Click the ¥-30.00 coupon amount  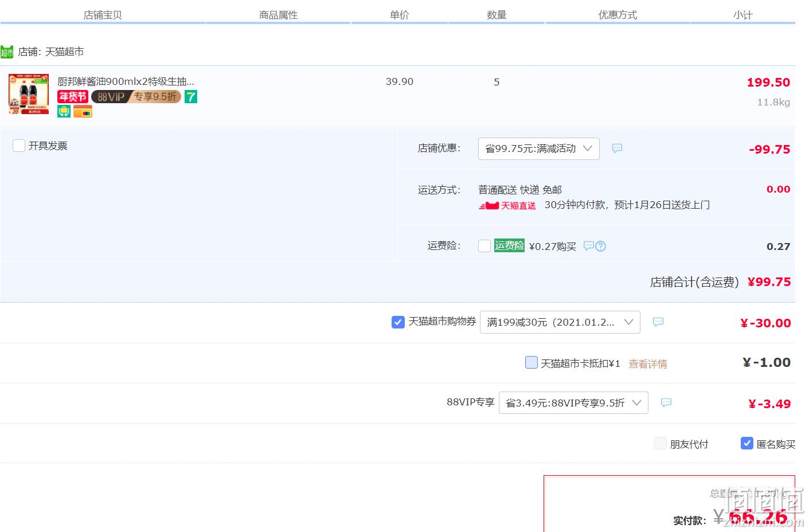[x=765, y=323]
